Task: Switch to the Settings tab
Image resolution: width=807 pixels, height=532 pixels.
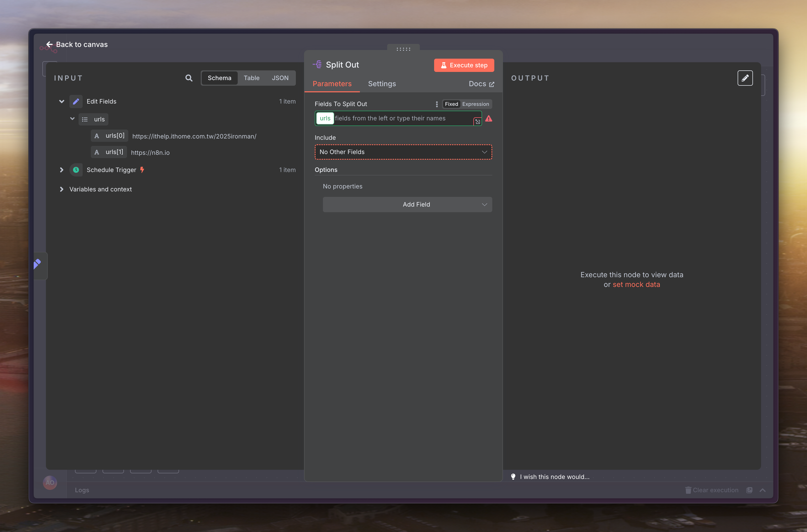Action: (382, 84)
